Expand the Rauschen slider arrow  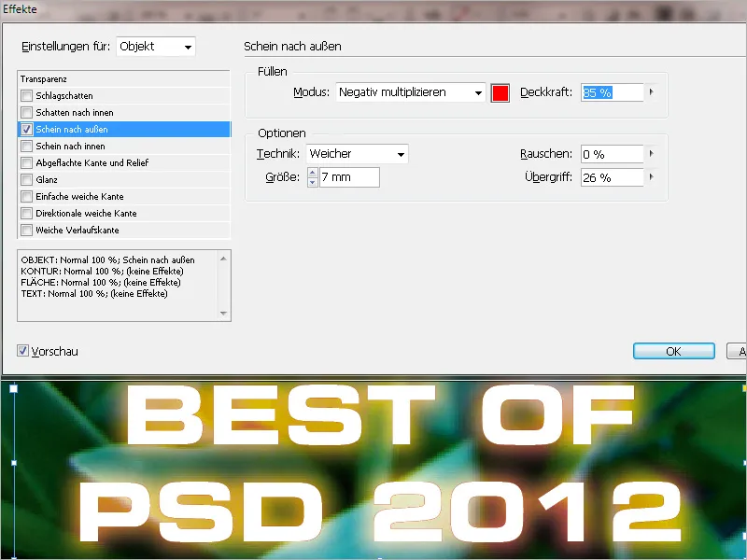click(651, 154)
